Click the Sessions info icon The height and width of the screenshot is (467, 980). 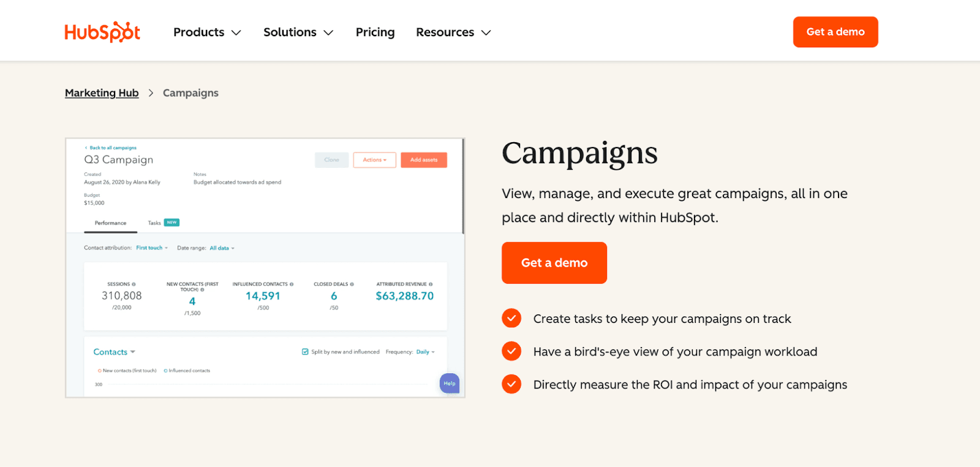[x=134, y=284]
